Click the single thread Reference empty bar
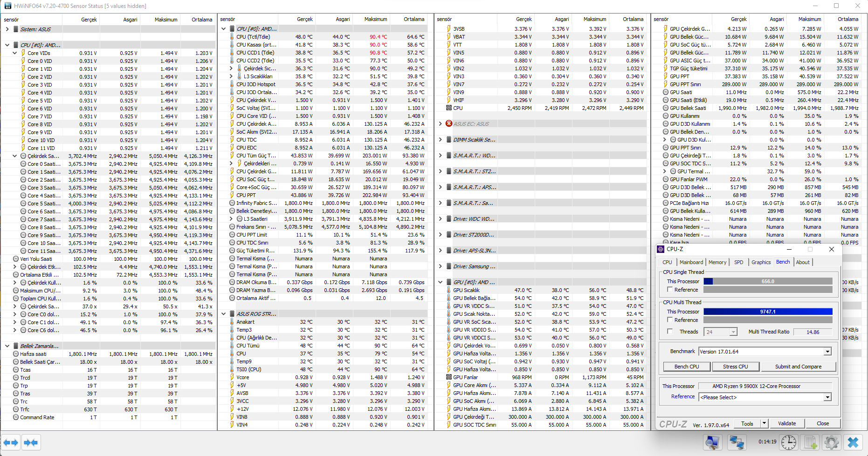The image size is (868, 456). pos(768,290)
